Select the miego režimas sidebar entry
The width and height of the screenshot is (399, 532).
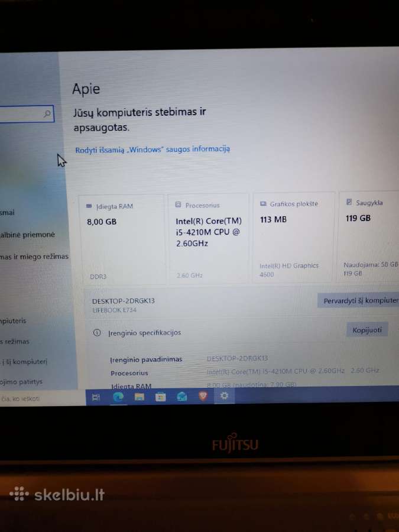pyautogui.click(x=34, y=257)
